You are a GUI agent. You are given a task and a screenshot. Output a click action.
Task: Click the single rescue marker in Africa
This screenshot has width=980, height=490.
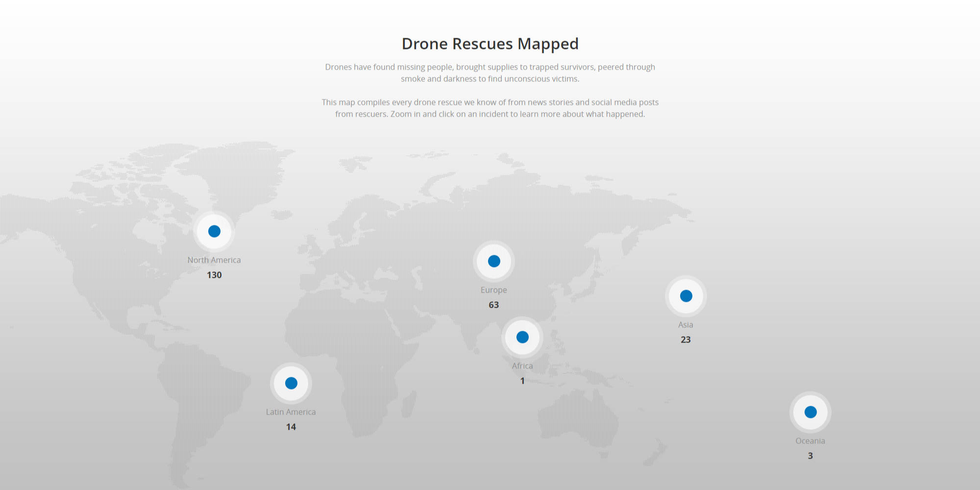point(522,337)
